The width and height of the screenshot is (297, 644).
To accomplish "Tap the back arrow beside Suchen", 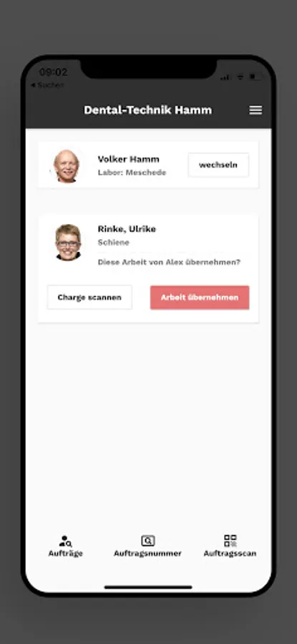I will pyautogui.click(x=33, y=85).
